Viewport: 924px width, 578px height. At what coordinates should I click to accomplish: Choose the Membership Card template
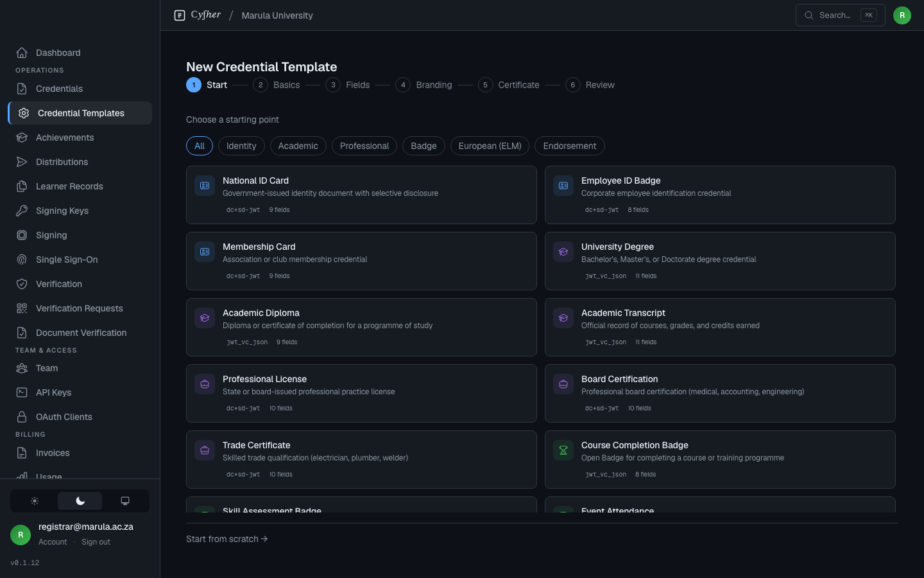tap(361, 261)
